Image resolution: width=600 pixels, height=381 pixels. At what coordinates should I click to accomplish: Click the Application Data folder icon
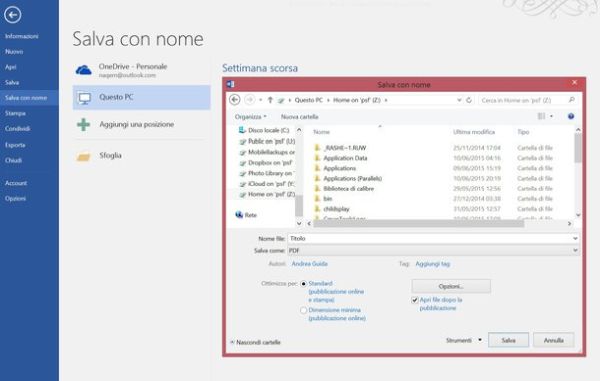[317, 158]
